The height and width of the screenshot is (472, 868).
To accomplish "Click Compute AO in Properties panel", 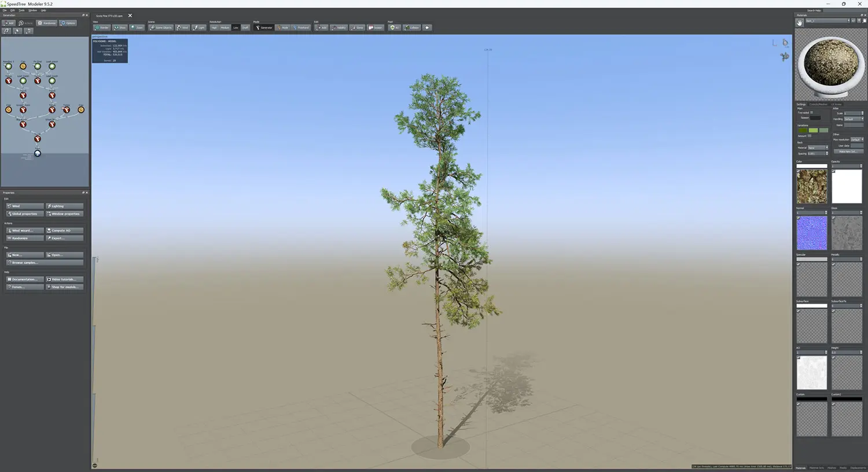I will pyautogui.click(x=64, y=230).
